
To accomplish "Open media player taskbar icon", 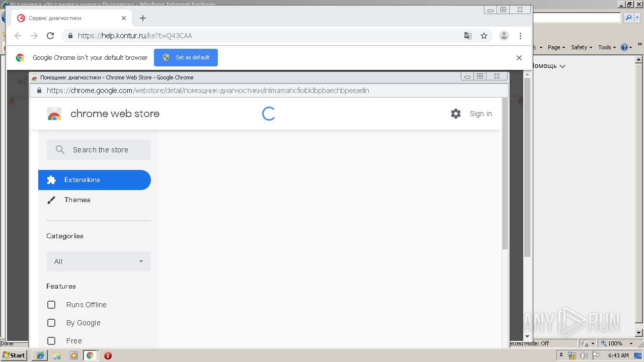I will (x=74, y=355).
